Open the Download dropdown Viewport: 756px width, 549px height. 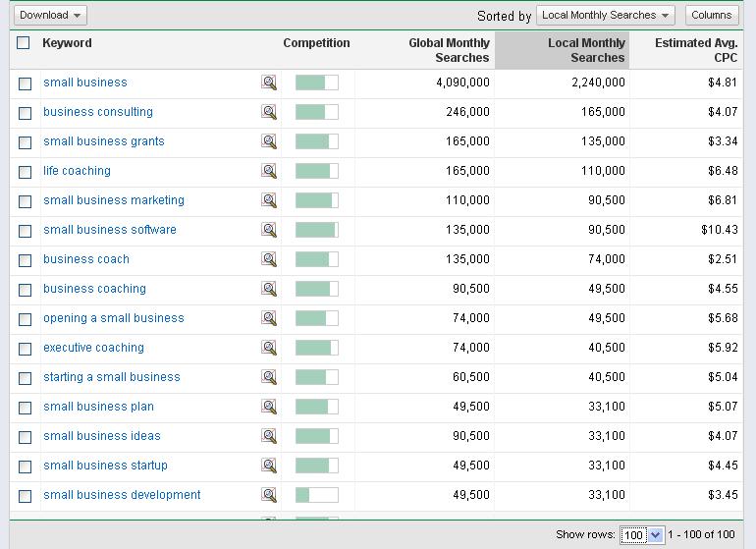click(50, 16)
